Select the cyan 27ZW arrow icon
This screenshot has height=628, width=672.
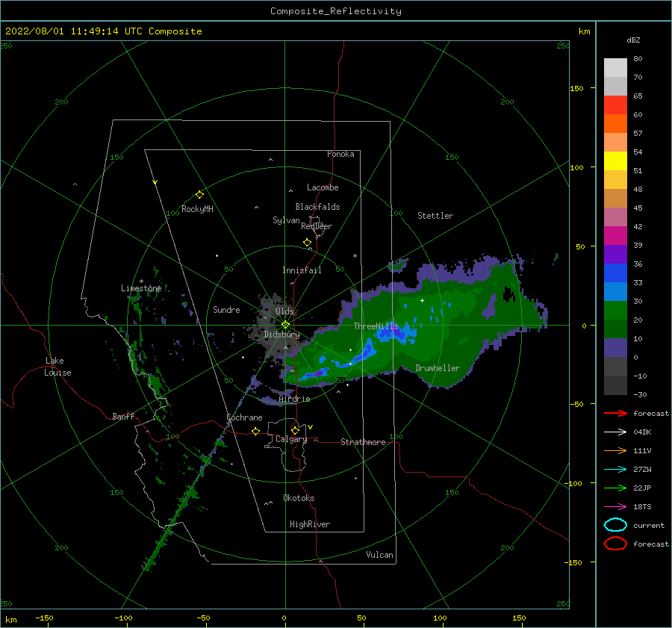click(615, 470)
